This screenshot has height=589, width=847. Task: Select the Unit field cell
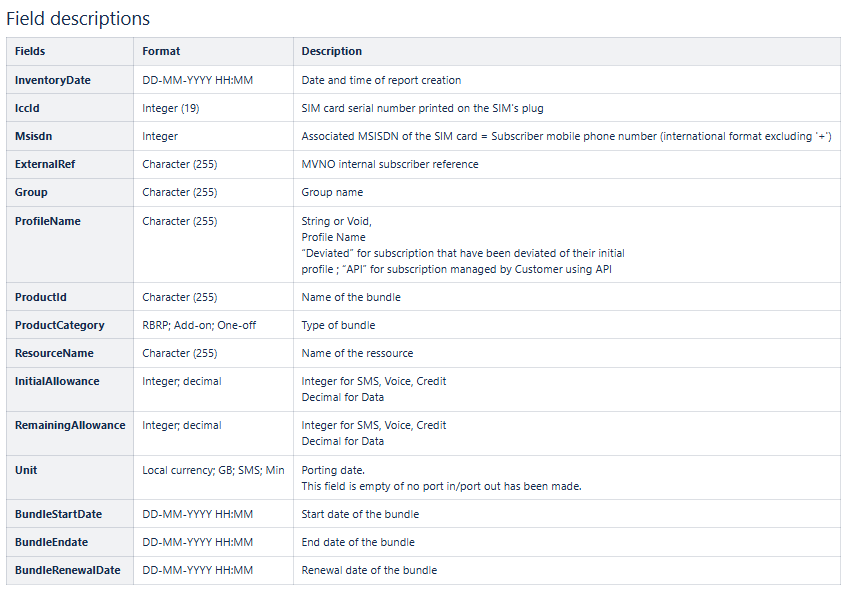(70, 478)
